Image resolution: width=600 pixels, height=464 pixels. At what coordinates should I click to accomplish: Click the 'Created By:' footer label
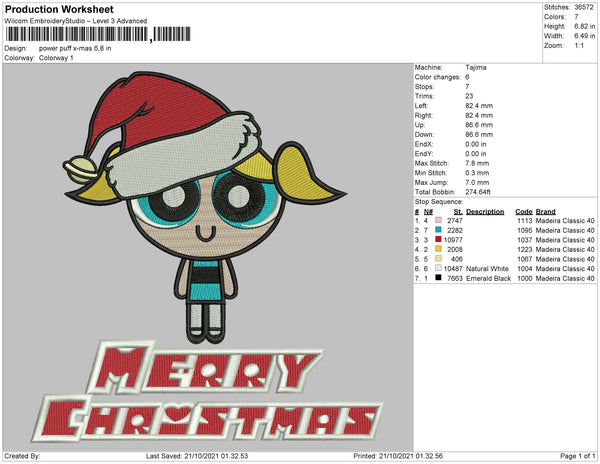pos(22,456)
